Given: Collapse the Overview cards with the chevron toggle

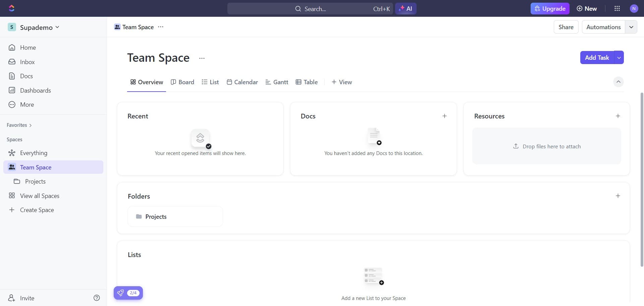Looking at the screenshot, I should click(618, 82).
